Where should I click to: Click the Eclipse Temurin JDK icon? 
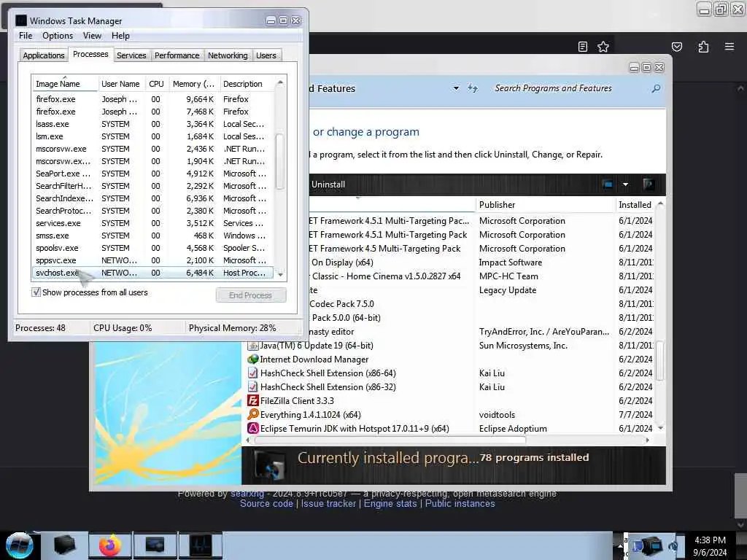tap(253, 428)
